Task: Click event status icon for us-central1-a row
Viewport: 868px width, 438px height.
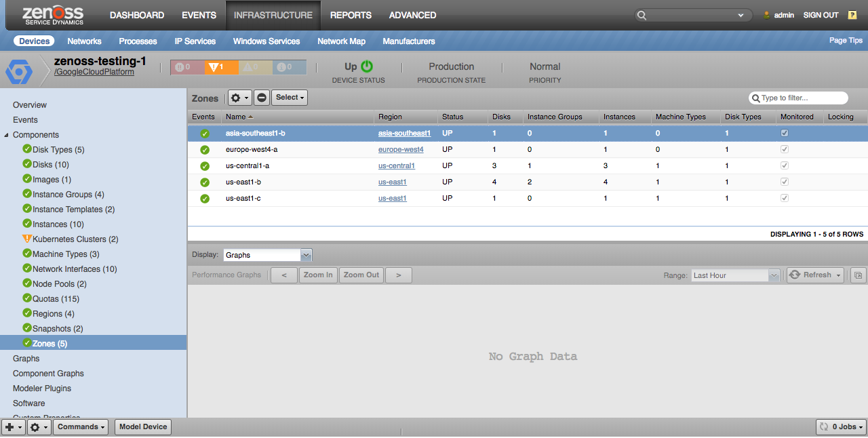Action: 204,166
